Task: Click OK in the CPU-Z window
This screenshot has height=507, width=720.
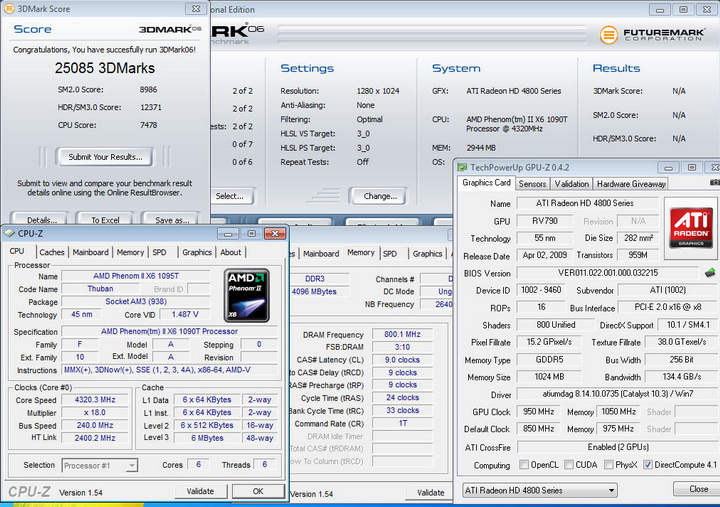Action: (x=258, y=491)
